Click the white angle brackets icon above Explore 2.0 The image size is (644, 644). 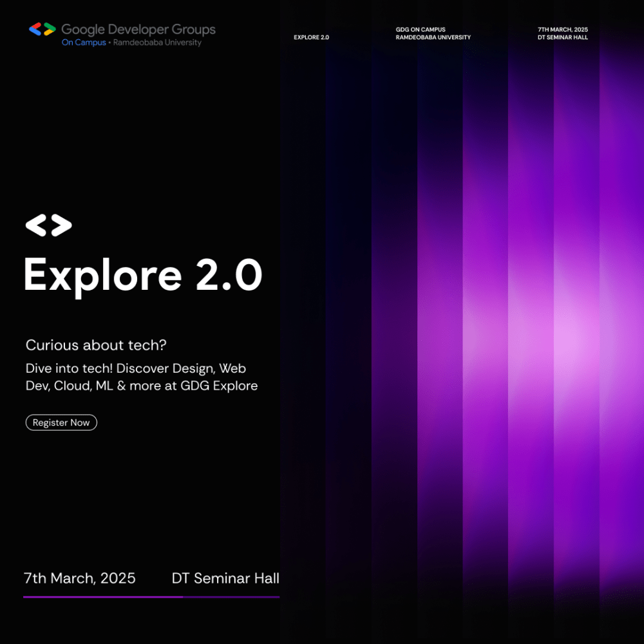pyautogui.click(x=48, y=225)
